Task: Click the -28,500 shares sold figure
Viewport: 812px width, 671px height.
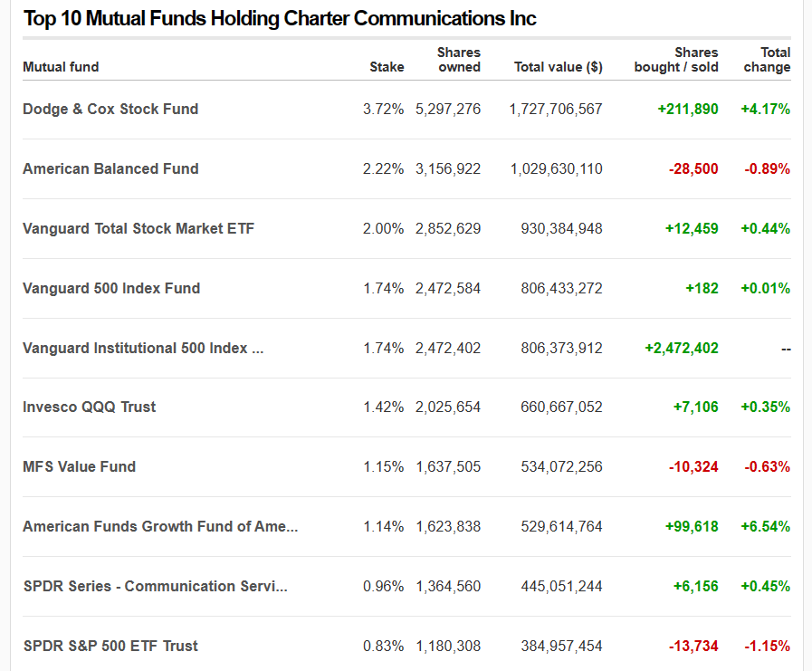Action: [x=693, y=169]
